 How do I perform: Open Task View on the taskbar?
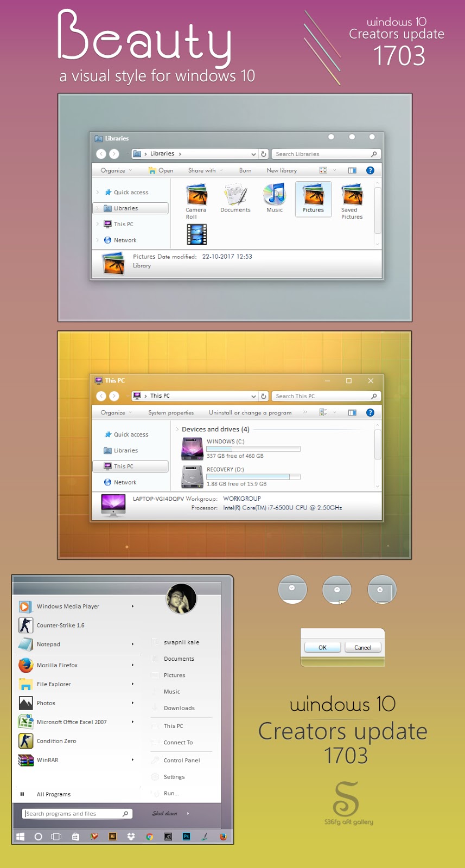(56, 837)
